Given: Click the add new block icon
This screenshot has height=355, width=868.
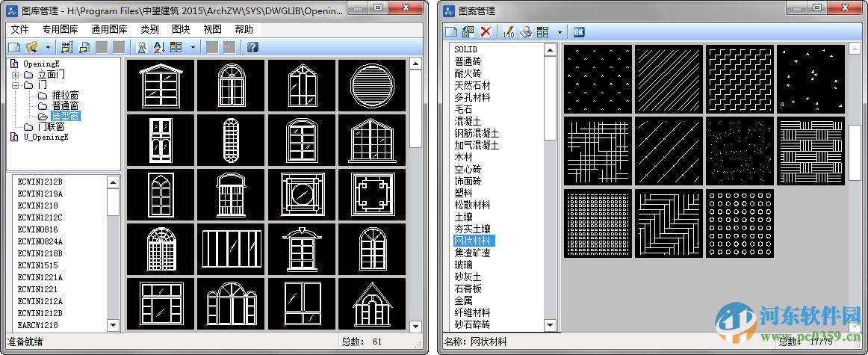Looking at the screenshot, I should pos(84,47).
